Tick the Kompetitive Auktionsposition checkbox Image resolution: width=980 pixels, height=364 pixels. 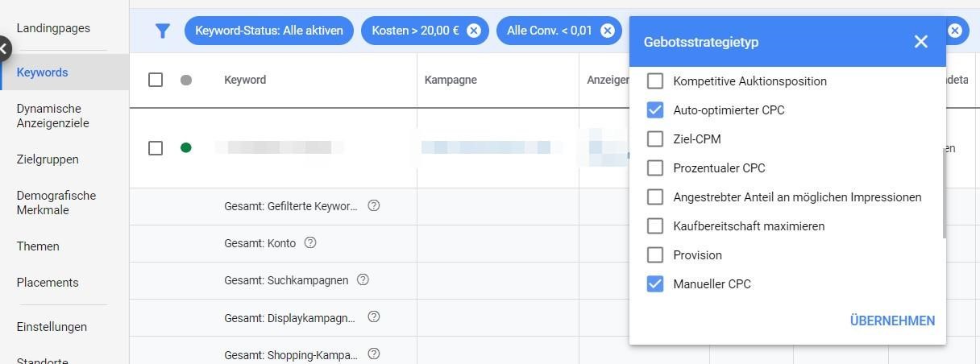click(x=655, y=81)
